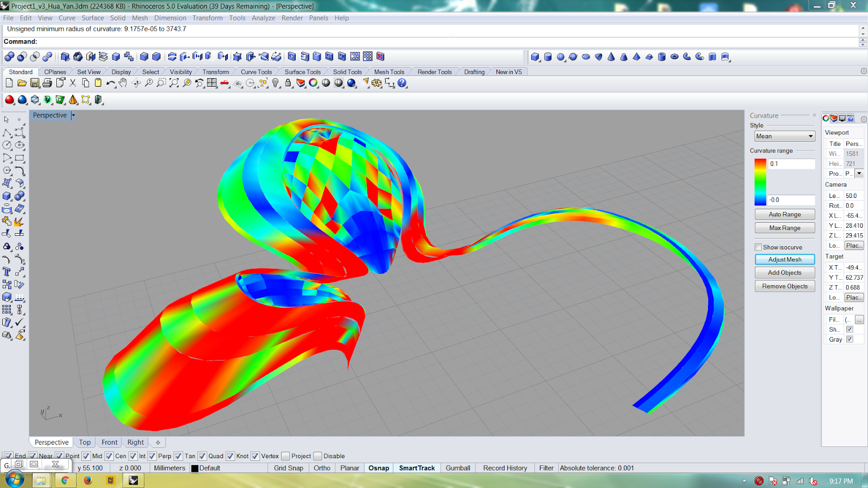Select the arrow selection tool

click(7, 119)
